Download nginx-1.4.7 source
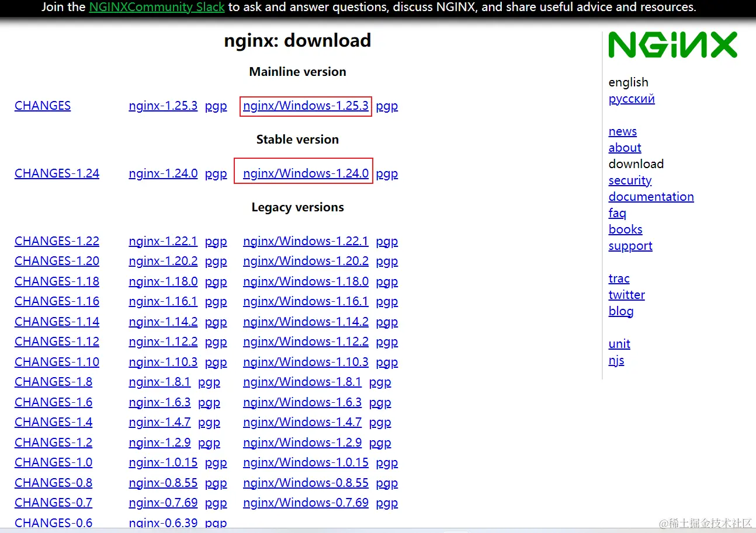Viewport: 756px width, 533px height. [x=159, y=422]
